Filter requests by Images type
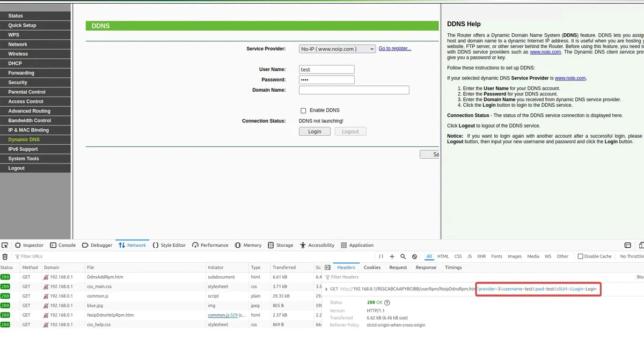The image size is (644, 340). click(515, 256)
